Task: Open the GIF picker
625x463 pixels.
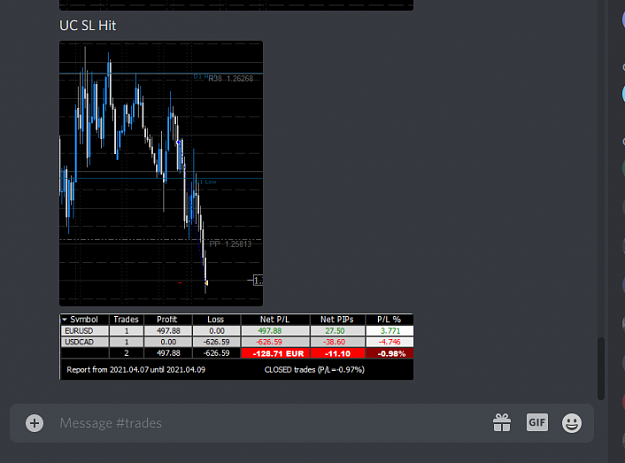Action: 537,422
